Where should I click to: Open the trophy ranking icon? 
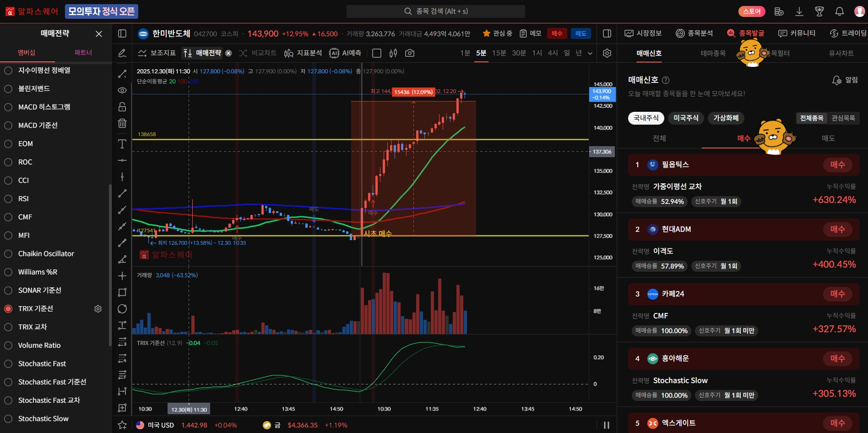819,11
